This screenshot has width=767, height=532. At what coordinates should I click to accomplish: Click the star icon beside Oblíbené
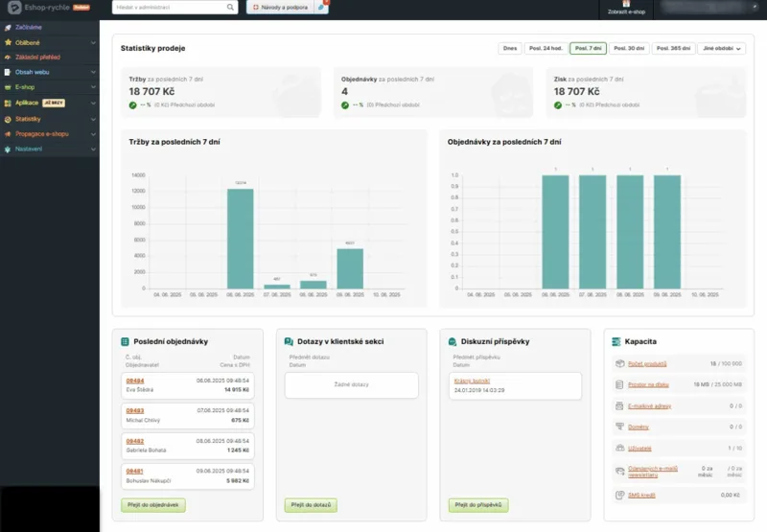click(x=8, y=42)
